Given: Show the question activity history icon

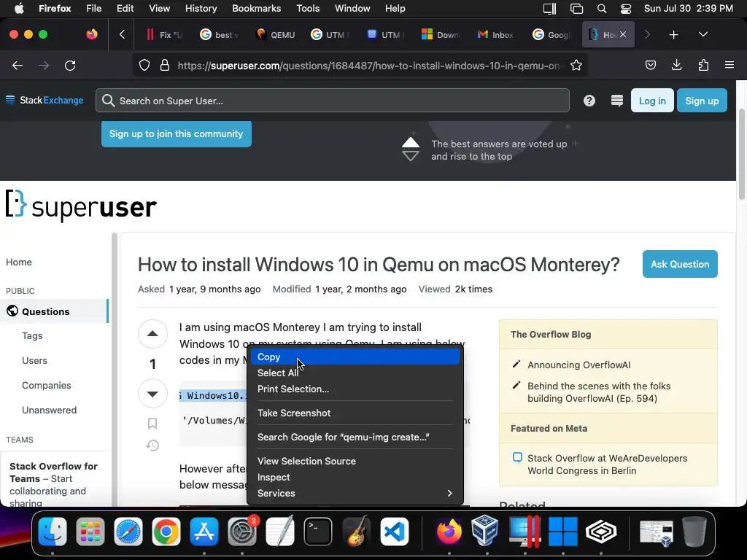Looking at the screenshot, I should (x=152, y=446).
